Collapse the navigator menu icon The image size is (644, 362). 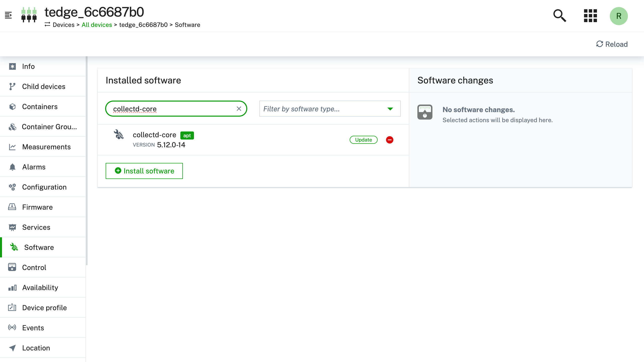click(x=8, y=15)
